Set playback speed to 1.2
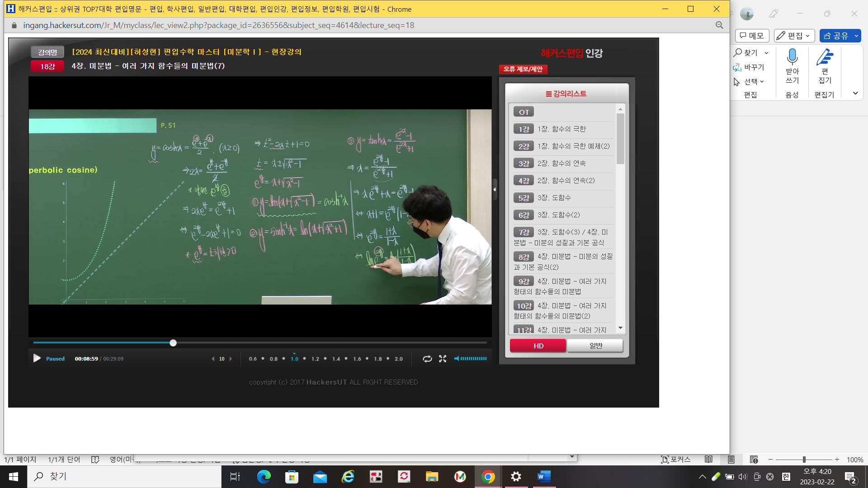This screenshot has width=868, height=488. [x=315, y=359]
